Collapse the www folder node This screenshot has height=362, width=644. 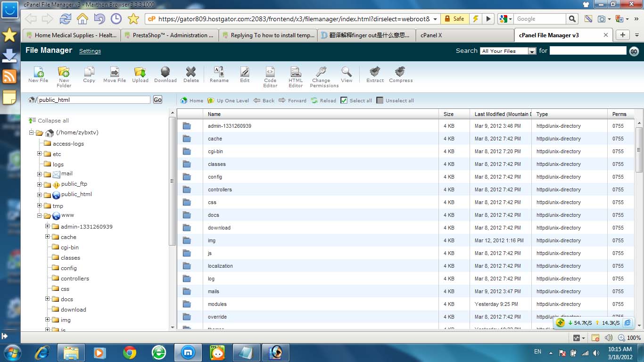(40, 216)
